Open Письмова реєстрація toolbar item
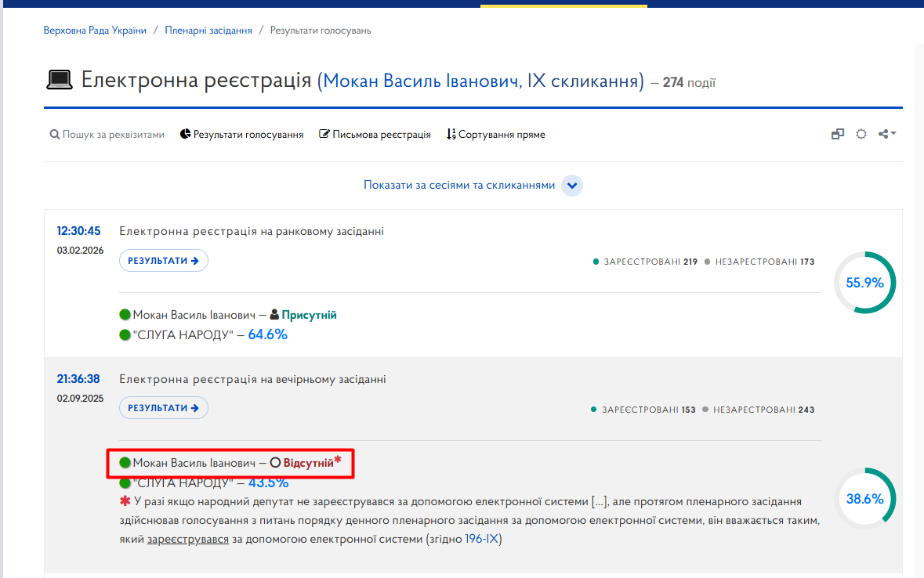Screen dimensions: 924x578 coord(375,135)
